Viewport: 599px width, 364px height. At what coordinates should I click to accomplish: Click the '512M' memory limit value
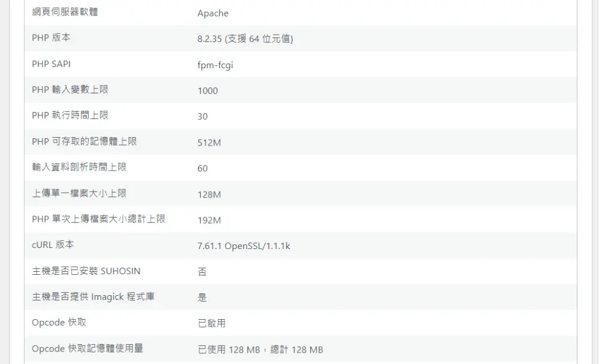[x=209, y=142]
